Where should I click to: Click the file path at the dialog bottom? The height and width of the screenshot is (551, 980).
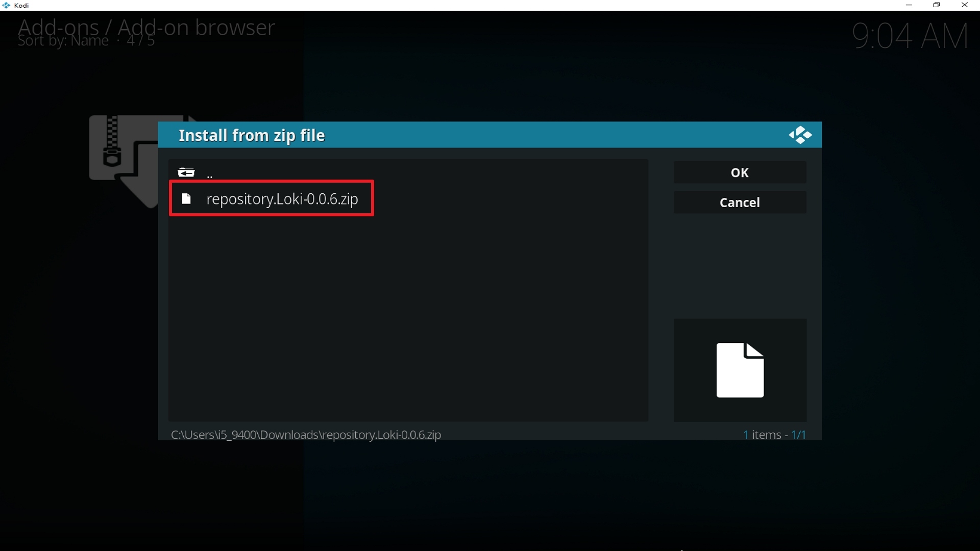(306, 435)
